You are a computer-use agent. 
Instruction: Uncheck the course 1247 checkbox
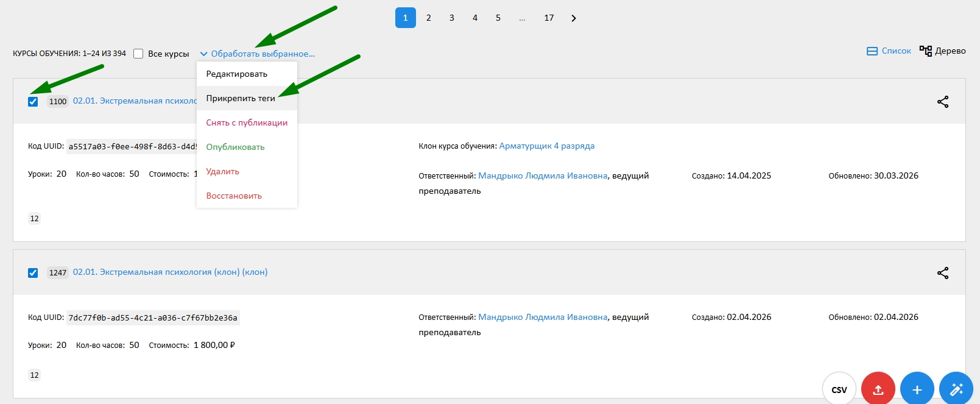[33, 273]
